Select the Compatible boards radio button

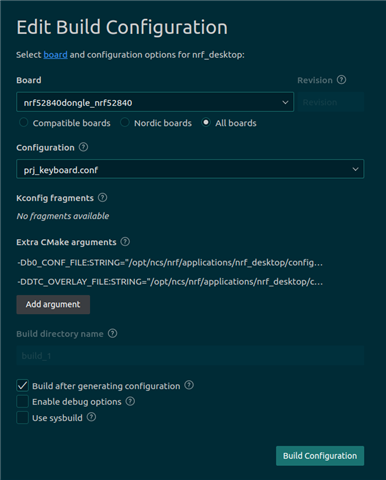pyautogui.click(x=23, y=123)
